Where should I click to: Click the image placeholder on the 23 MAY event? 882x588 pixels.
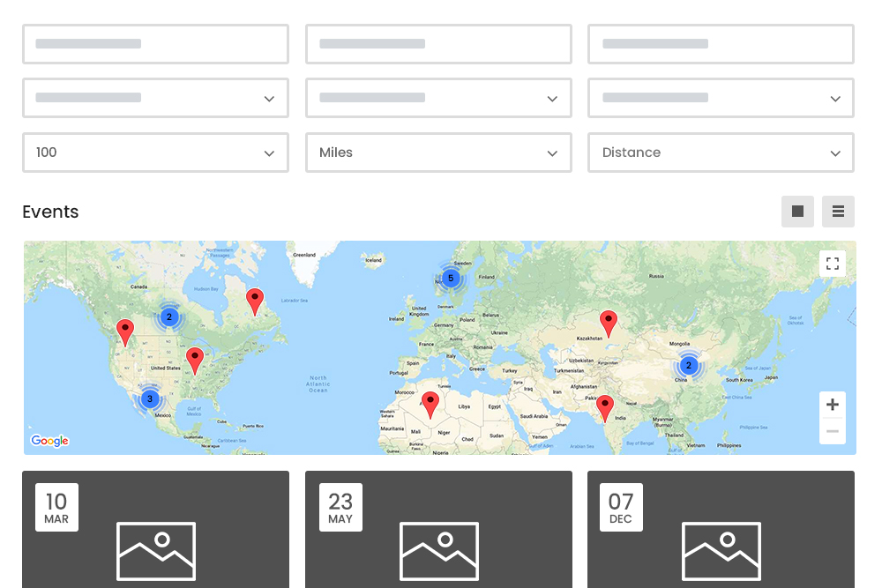[x=438, y=551]
